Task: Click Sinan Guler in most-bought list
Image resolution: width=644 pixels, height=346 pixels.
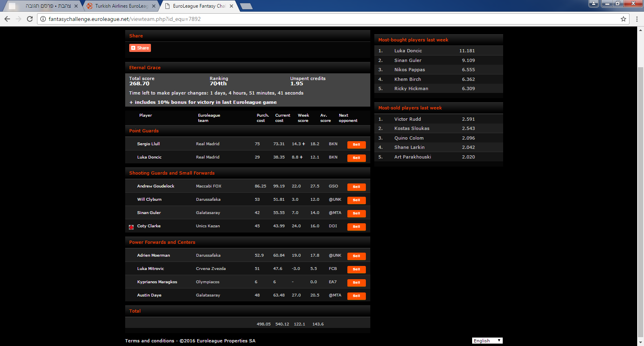Action: click(x=408, y=60)
